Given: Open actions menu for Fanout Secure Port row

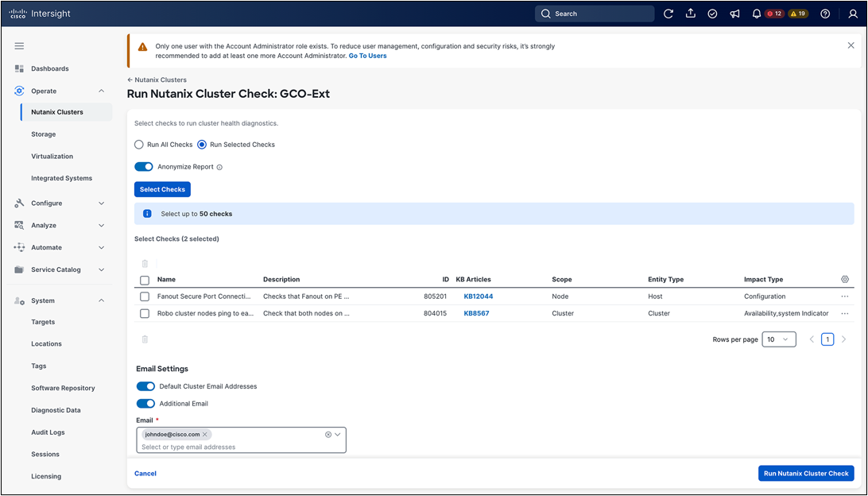Looking at the screenshot, I should (845, 296).
